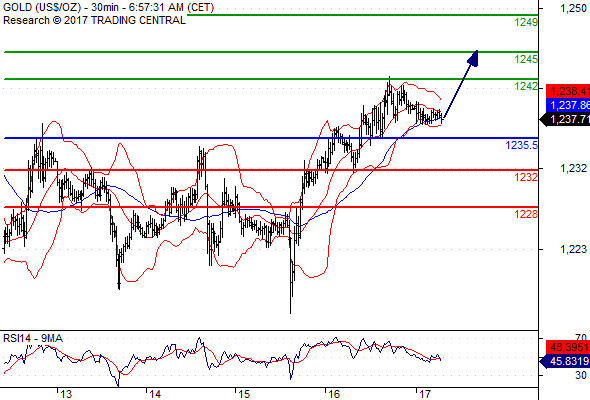
Task: Click the black 1,237.71 current price tag
Action: pyautogui.click(x=565, y=119)
